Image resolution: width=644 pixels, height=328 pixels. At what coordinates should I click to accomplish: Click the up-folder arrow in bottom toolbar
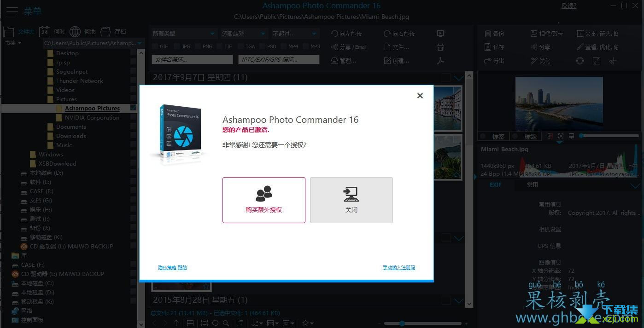point(176,323)
